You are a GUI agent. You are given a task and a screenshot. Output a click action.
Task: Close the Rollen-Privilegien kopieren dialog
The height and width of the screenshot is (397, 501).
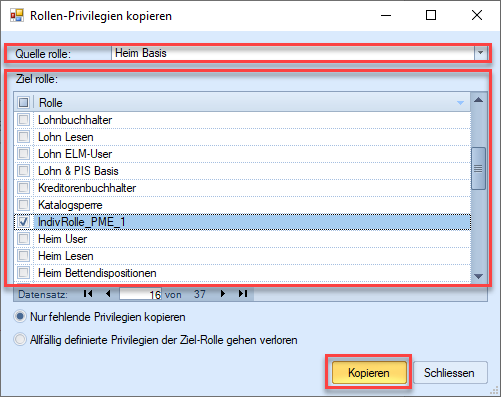(477, 15)
